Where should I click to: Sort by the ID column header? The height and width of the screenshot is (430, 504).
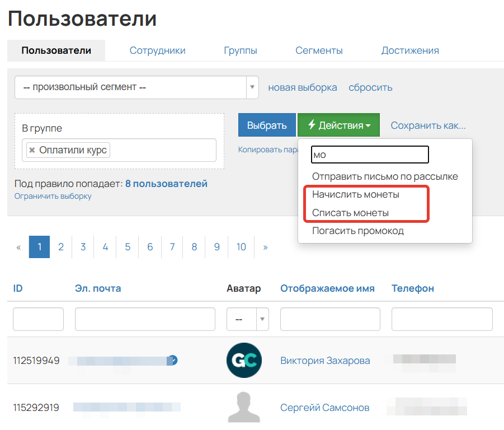[18, 288]
